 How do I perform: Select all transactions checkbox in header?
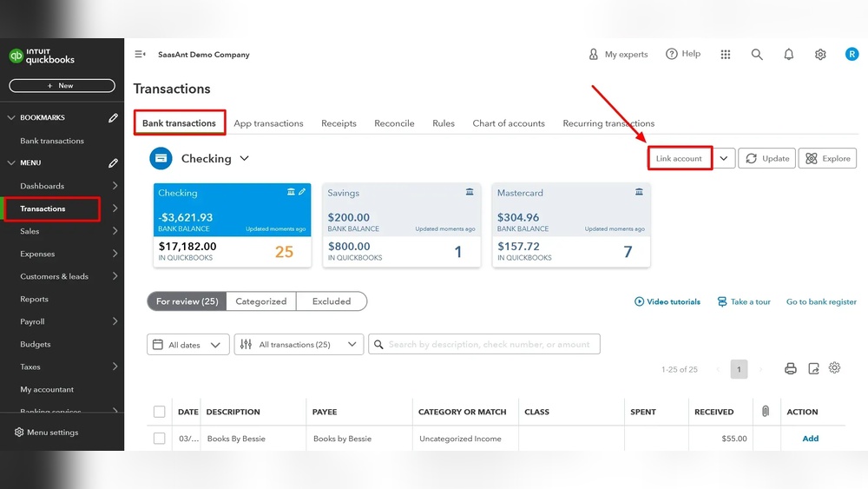pos(160,412)
